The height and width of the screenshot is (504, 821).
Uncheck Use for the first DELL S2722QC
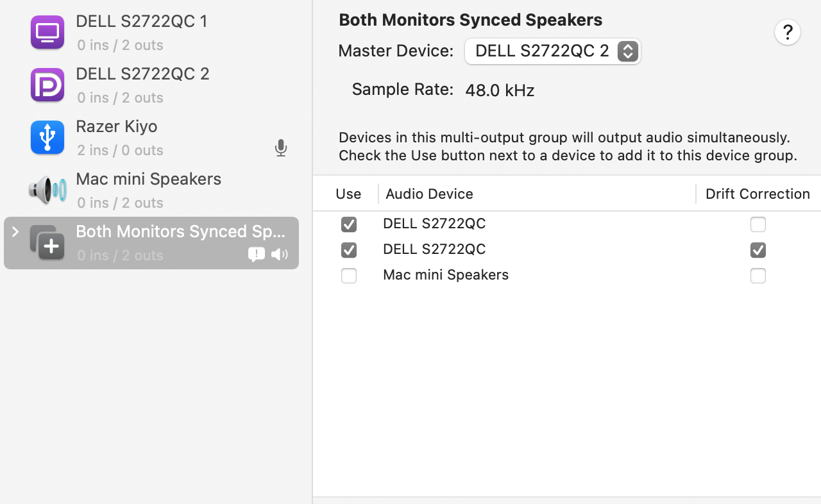[349, 224]
